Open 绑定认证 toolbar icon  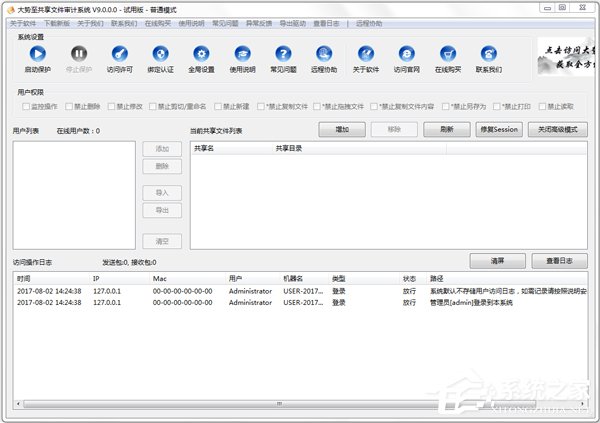click(161, 54)
